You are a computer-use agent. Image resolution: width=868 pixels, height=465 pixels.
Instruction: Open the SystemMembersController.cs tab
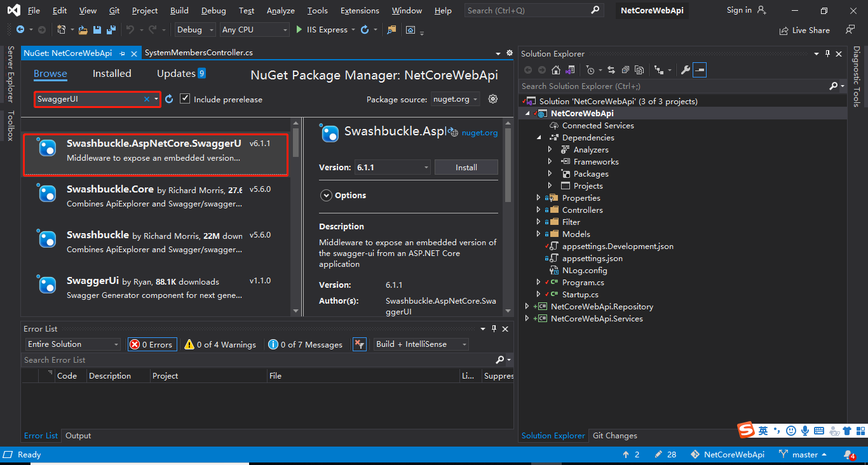(x=199, y=53)
